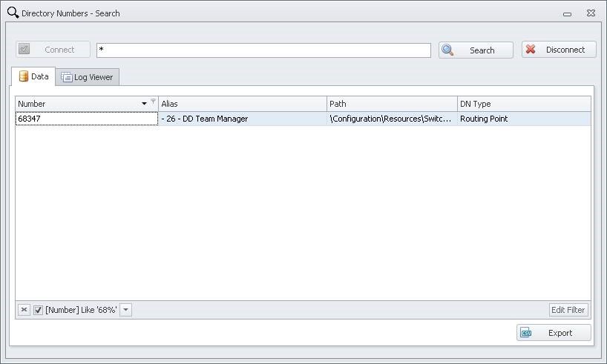Click the Search button
Viewport: 607px width, 364px height.
click(476, 50)
